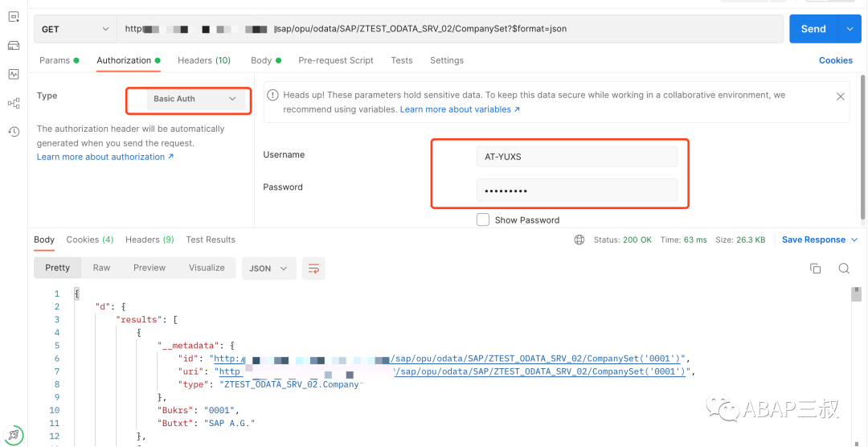Open the GET method dropdown

point(76,29)
